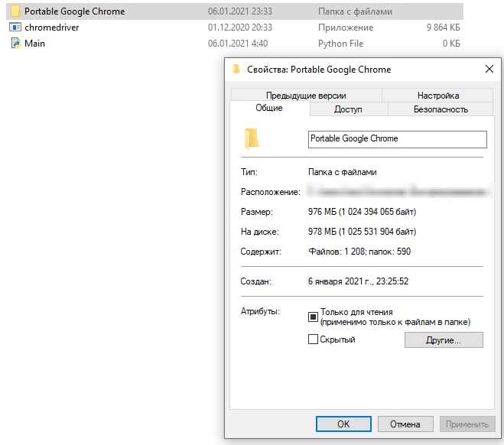Open the "Безопасность" tab
504x445 pixels.
pos(441,109)
